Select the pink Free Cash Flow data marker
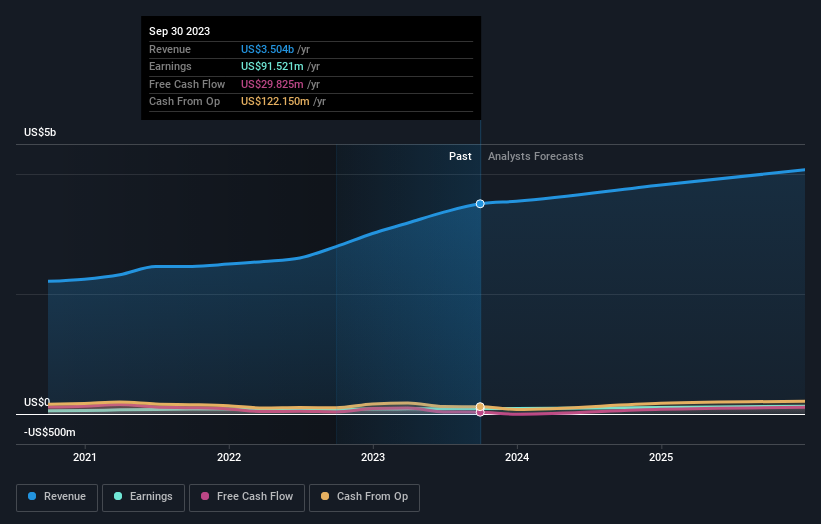This screenshot has height=524, width=821. pyautogui.click(x=480, y=413)
